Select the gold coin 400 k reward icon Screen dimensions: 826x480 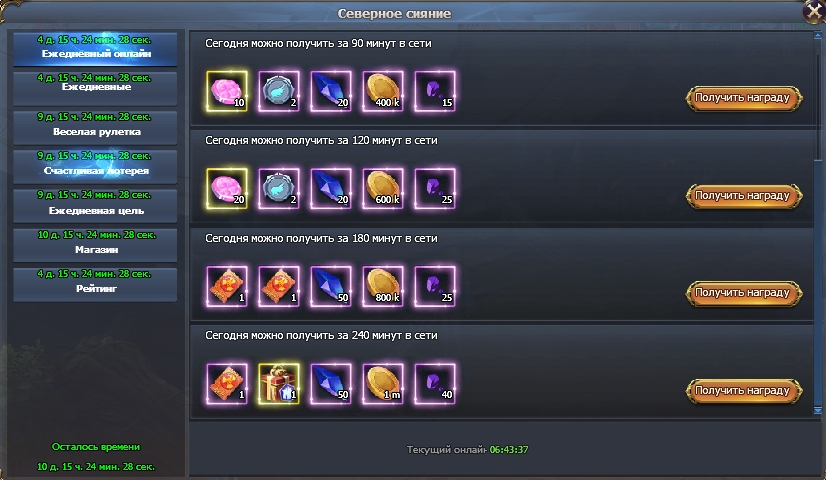pyautogui.click(x=383, y=91)
